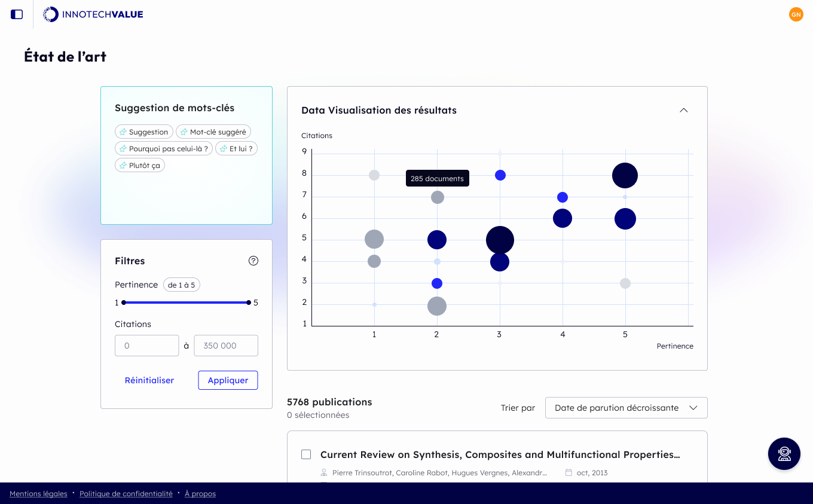Image resolution: width=813 pixels, height=504 pixels.
Task: Select the publication checkbox for Current Review
Action: tap(306, 454)
